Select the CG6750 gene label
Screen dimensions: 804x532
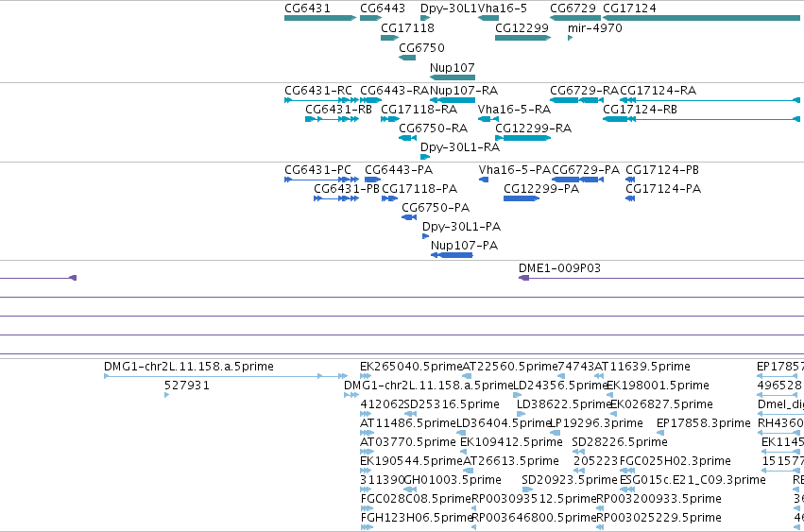[x=421, y=47]
